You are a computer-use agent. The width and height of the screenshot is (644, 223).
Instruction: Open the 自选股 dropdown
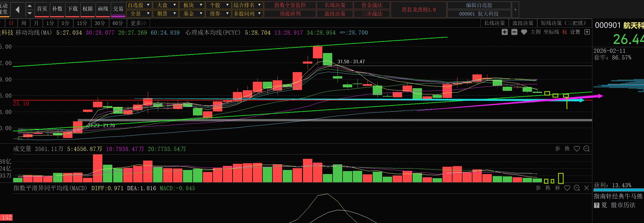(x=139, y=5)
